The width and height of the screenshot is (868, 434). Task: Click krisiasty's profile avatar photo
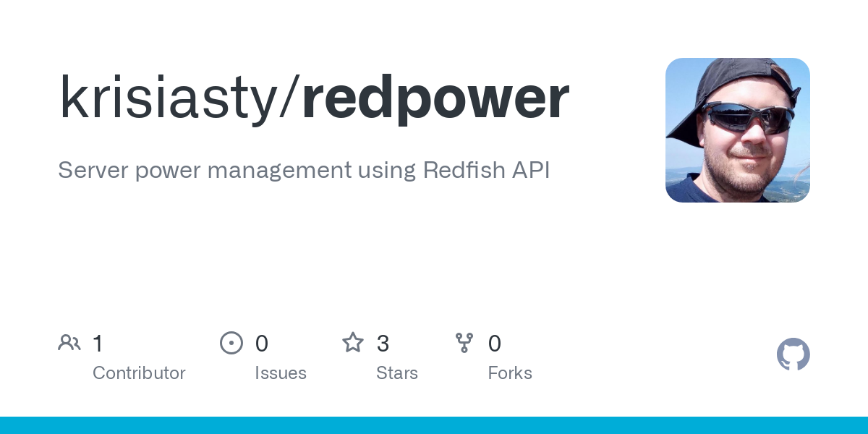pos(737,130)
